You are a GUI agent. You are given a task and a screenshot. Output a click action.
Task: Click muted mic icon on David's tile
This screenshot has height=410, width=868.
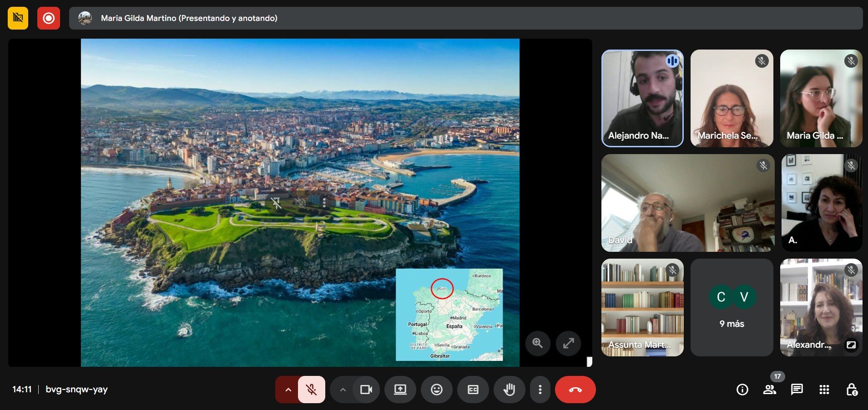pos(763,165)
